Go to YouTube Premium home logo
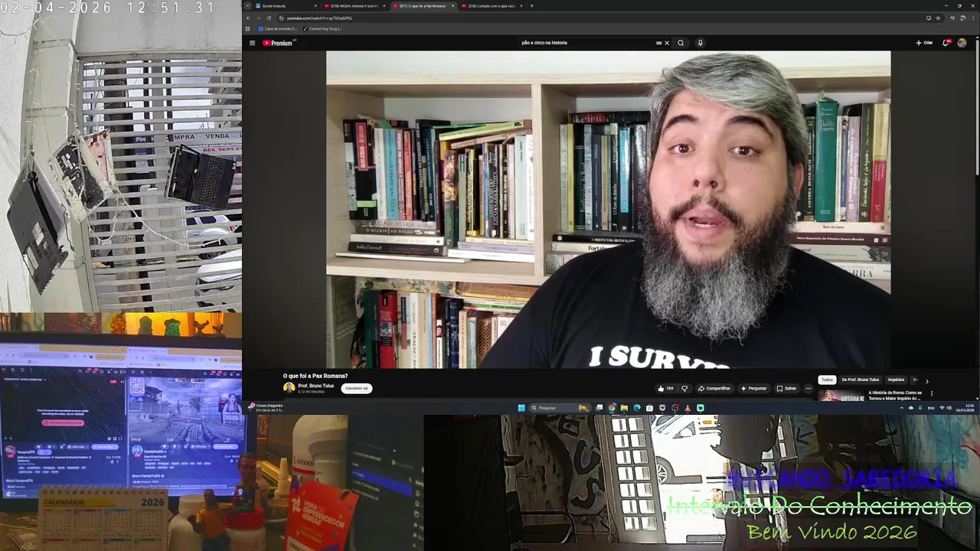The height and width of the screenshot is (551, 980). pyautogui.click(x=279, y=43)
